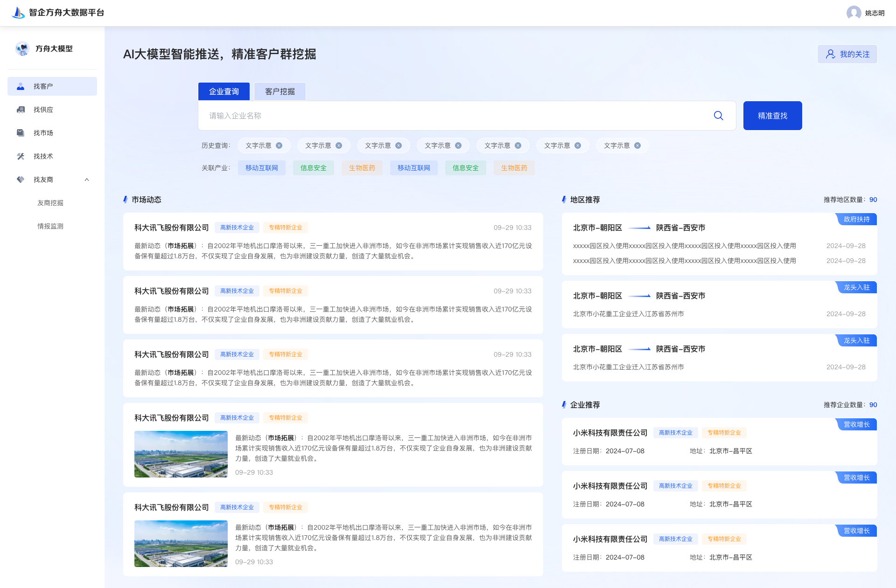Screen dimensions: 896x588
Task: Focus the 请输入企业名称 search field
Action: coord(467,116)
